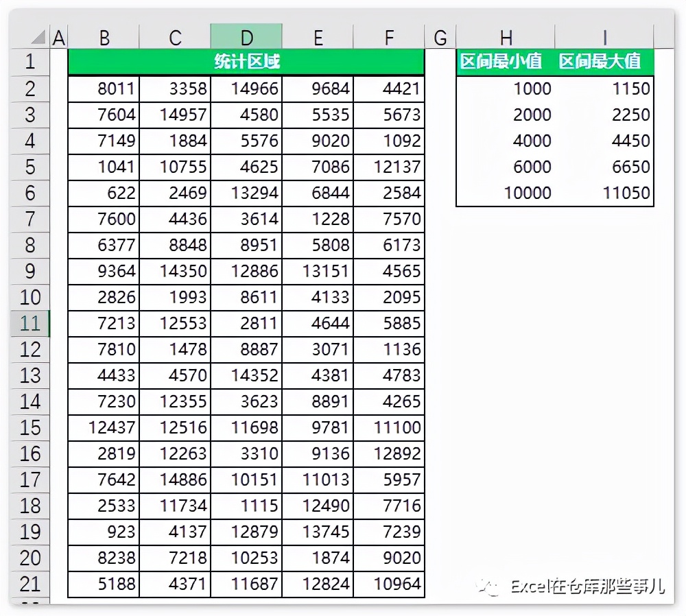This screenshot has width=686, height=616.
Task: Select cell containing 923
Action: [104, 532]
